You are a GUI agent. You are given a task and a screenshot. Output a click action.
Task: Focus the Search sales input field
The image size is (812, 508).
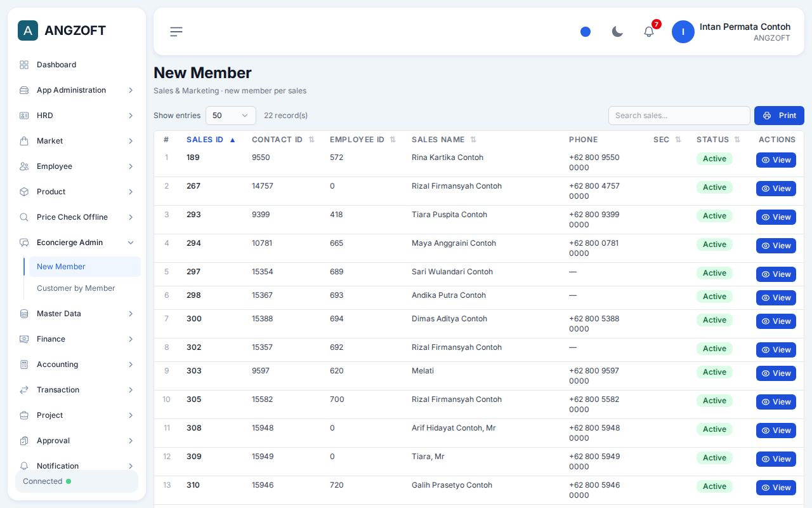click(679, 116)
